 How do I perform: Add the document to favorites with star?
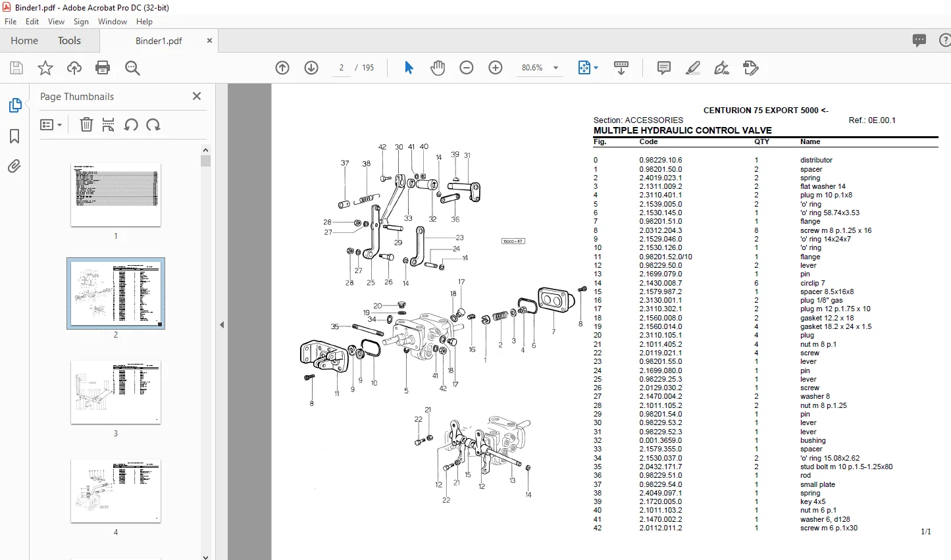pos(45,68)
